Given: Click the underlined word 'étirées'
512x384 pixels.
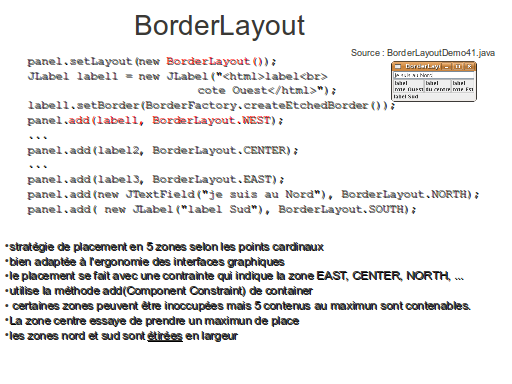Looking at the screenshot, I should pos(165,336).
